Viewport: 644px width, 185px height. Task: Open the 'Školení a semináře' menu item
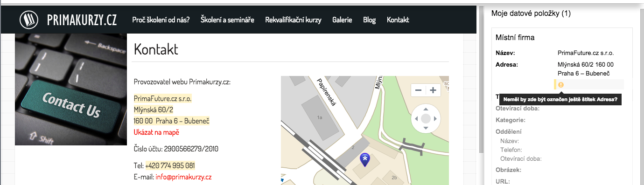pyautogui.click(x=227, y=20)
